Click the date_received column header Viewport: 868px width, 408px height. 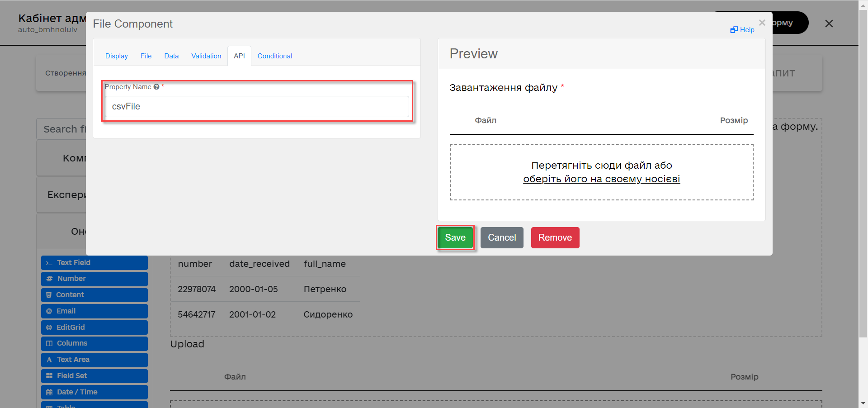(x=259, y=264)
